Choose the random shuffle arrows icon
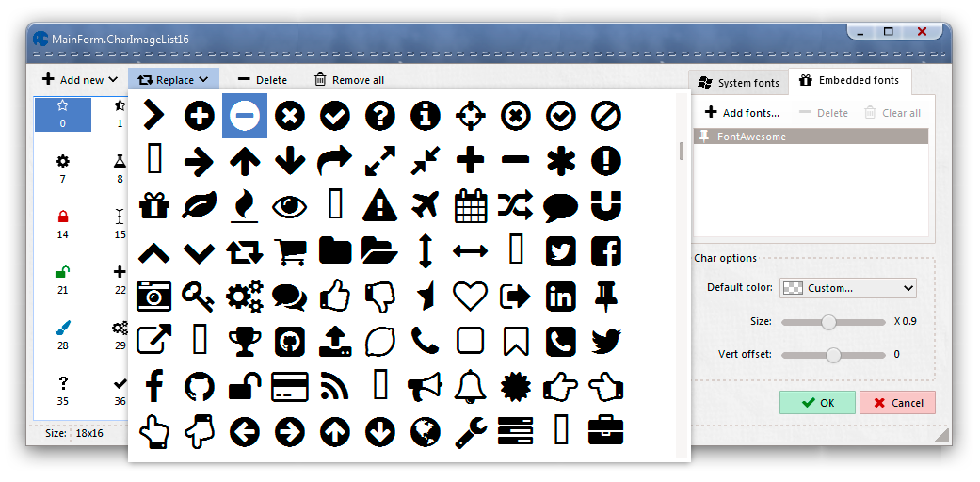980x482 pixels. (515, 205)
